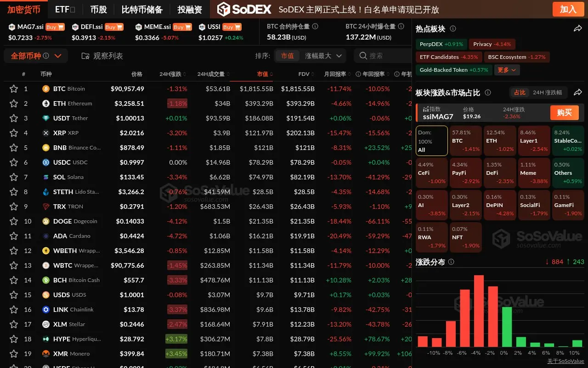Open the 热点板块 info tooltip icon

coord(452,29)
